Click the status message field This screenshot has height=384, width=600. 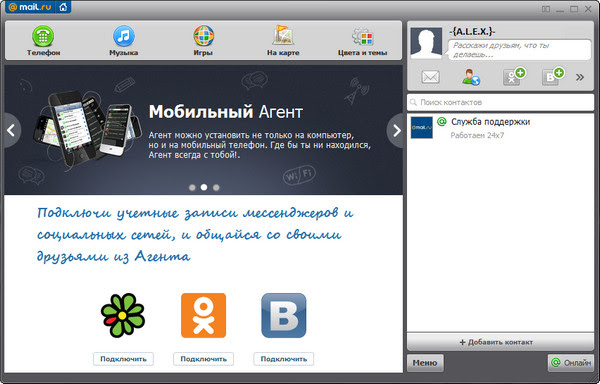520,50
